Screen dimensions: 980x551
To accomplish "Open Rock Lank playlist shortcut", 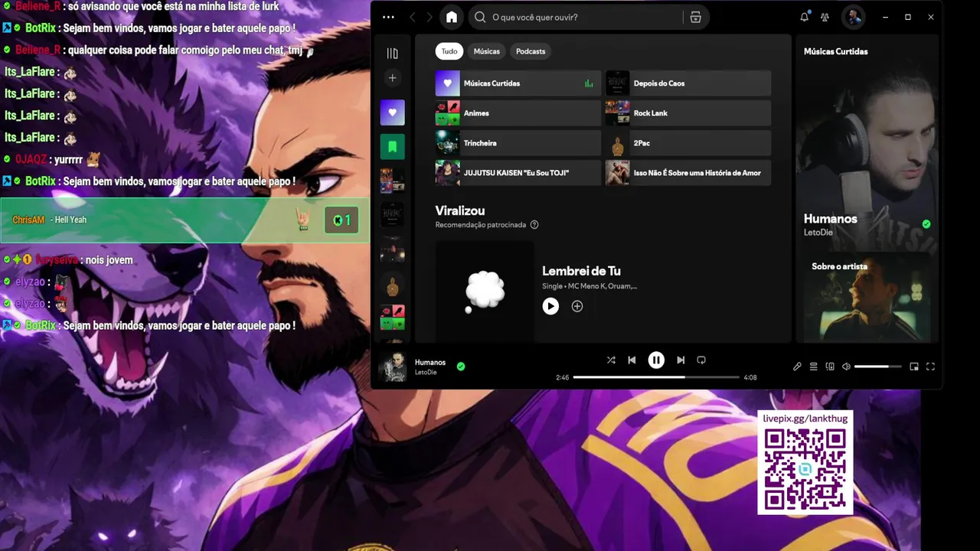I will click(x=688, y=113).
